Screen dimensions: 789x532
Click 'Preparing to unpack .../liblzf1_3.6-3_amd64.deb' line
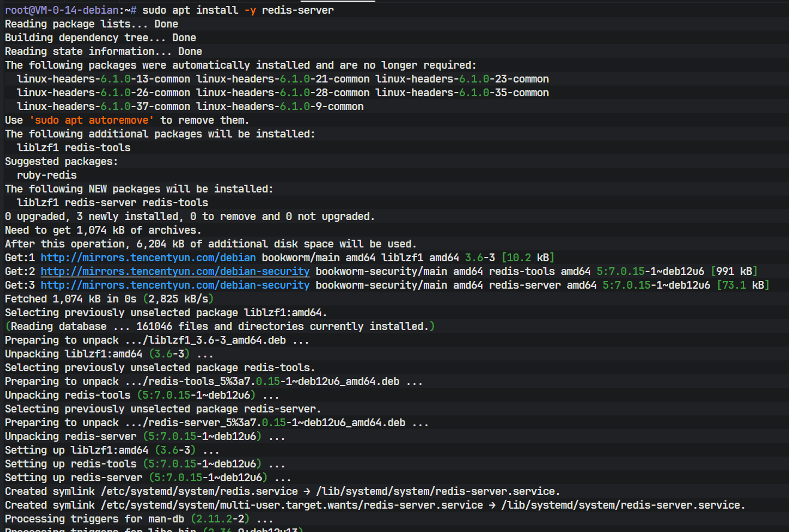(157, 340)
